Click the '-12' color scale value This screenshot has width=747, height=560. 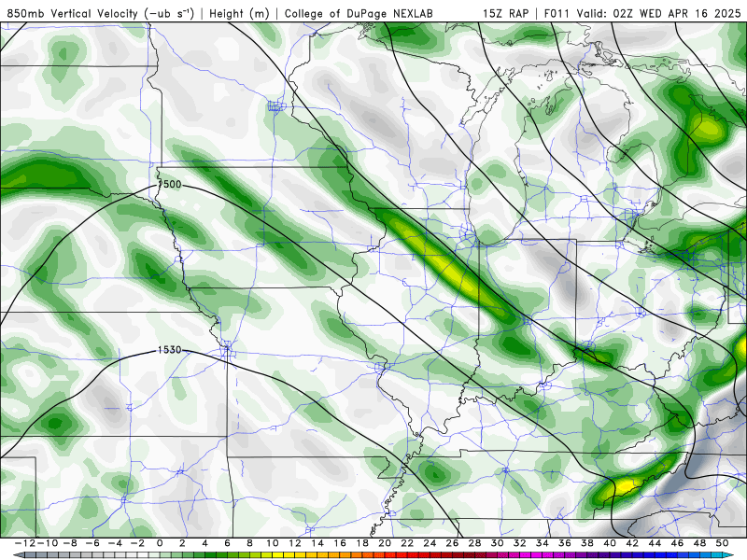pos(25,543)
